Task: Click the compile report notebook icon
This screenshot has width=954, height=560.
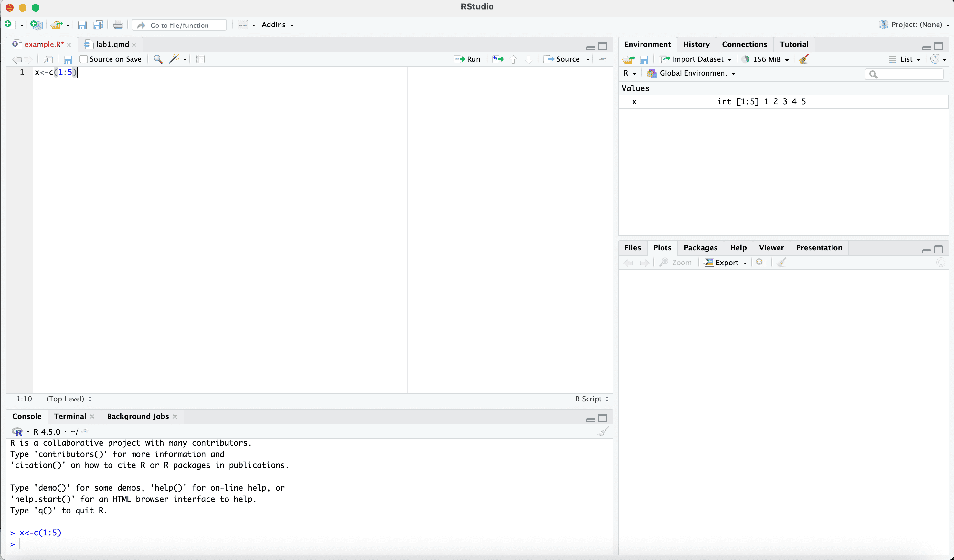Action: click(x=200, y=59)
